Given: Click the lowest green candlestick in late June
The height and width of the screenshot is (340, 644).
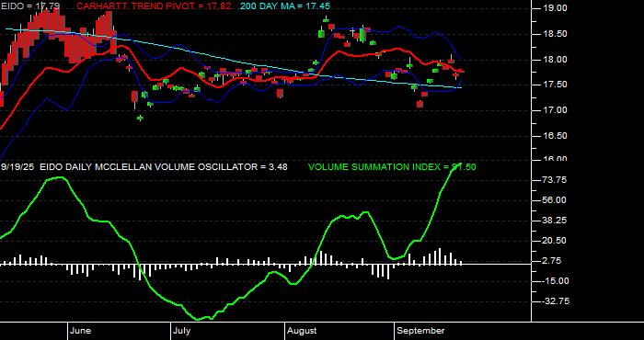Looking at the screenshot, I should [x=140, y=119].
